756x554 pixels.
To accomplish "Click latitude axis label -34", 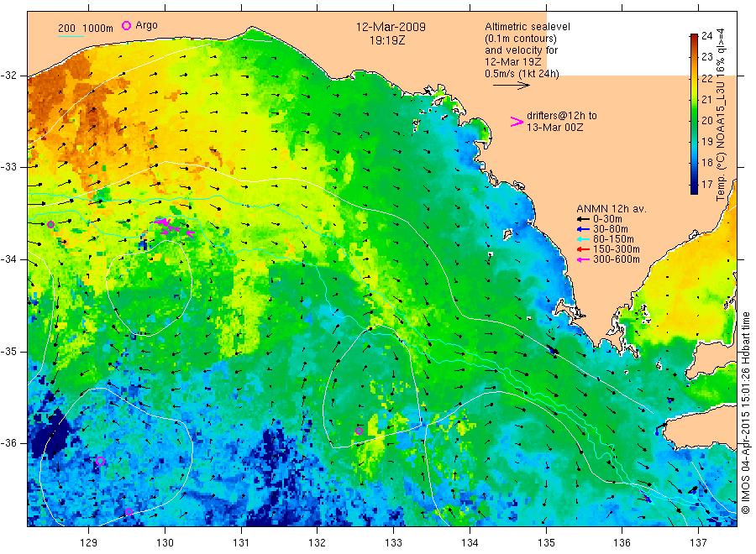I will point(8,259).
